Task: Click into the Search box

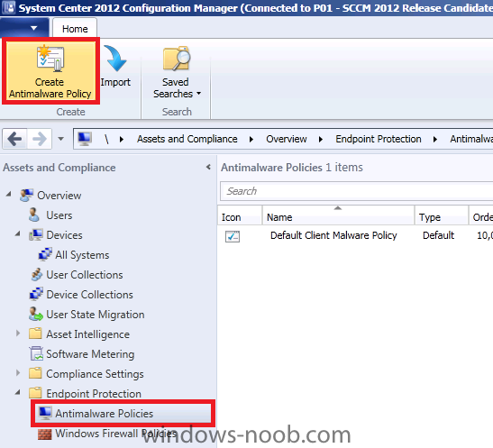Action: click(x=356, y=191)
